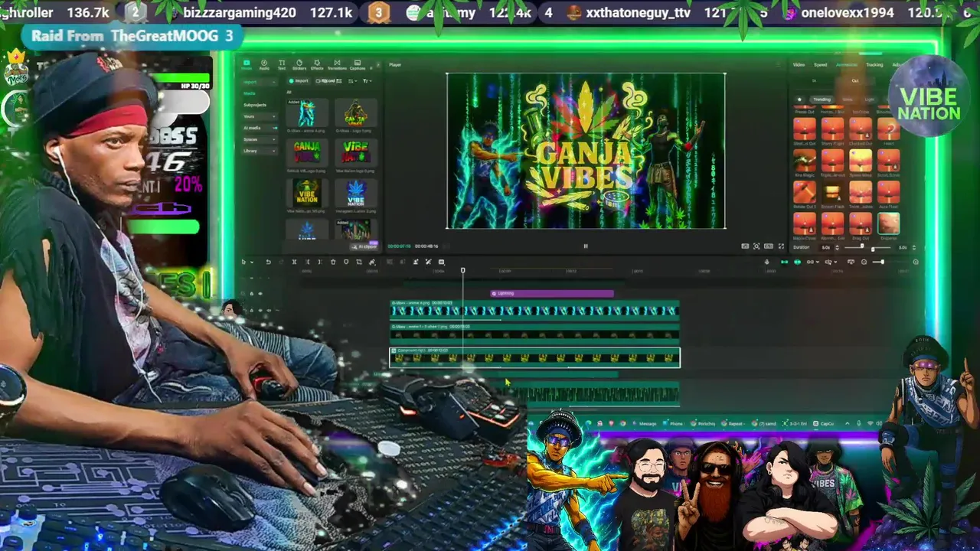980x551 pixels.
Task: Toggle auto snapping on the timeline
Action: click(797, 262)
